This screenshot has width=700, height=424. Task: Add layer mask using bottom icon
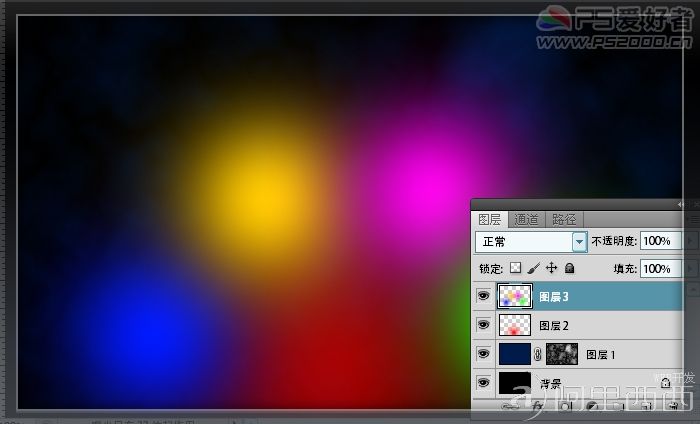565,407
